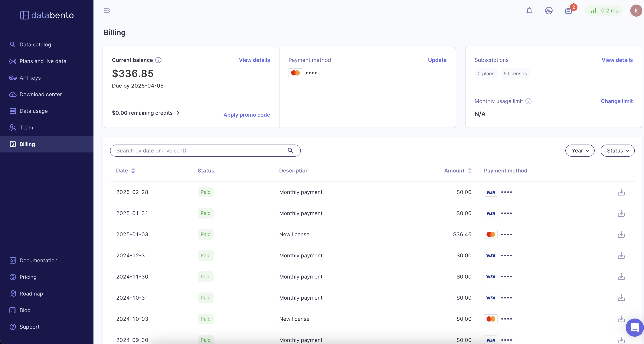
Task: Collapse the sidebar menu icon
Action: 107,11
